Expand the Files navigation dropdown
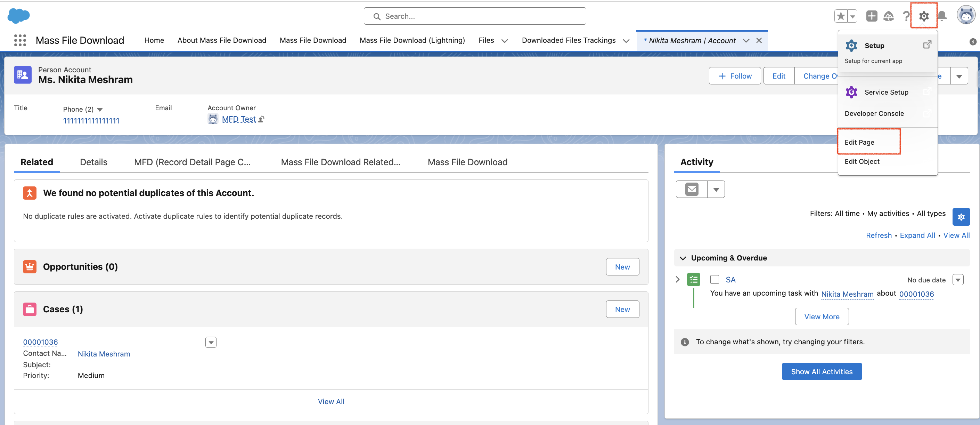Image resolution: width=980 pixels, height=425 pixels. 505,41
